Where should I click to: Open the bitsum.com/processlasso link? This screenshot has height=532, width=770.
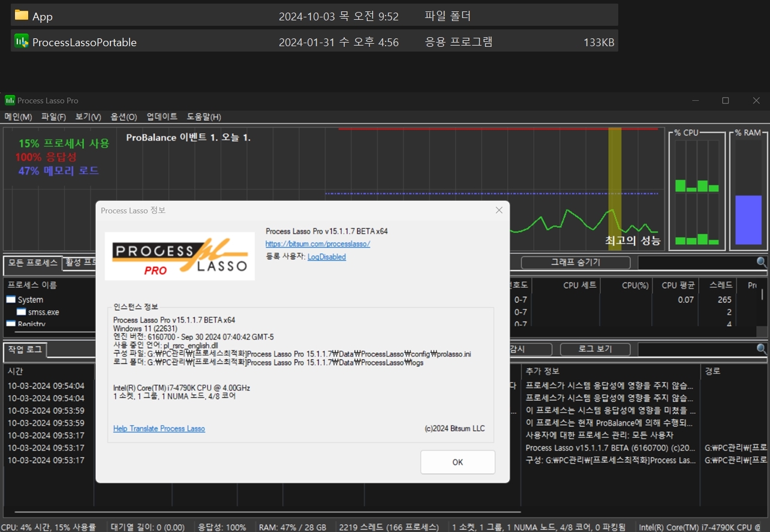point(318,244)
